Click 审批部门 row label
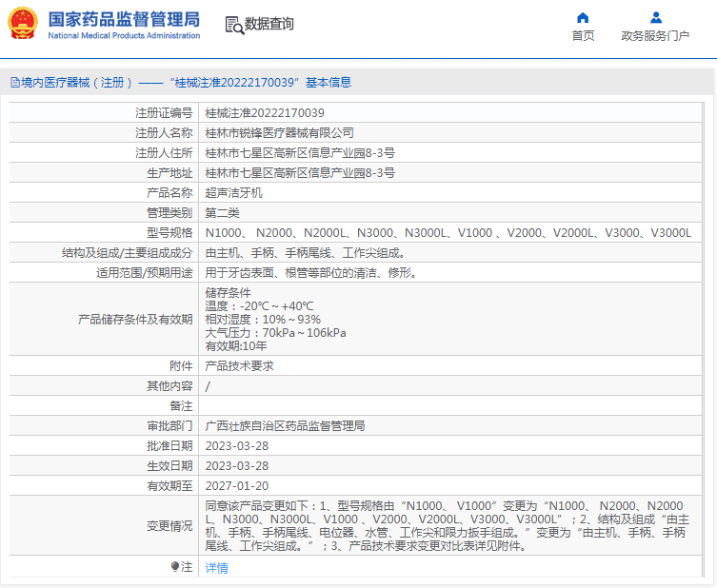The width and height of the screenshot is (717, 588). pos(169,426)
